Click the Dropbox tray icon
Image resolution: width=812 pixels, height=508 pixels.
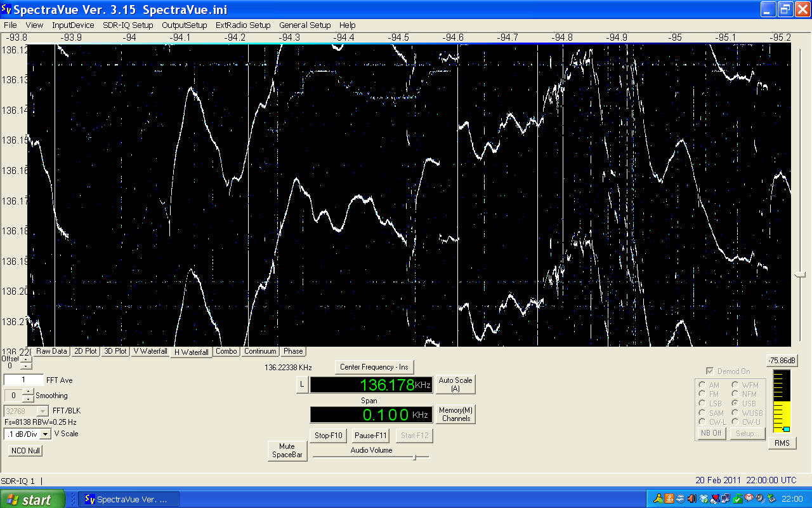tap(704, 498)
